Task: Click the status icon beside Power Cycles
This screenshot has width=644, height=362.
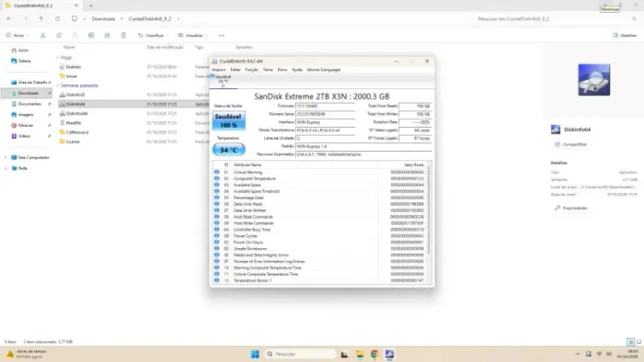Action: (x=217, y=236)
